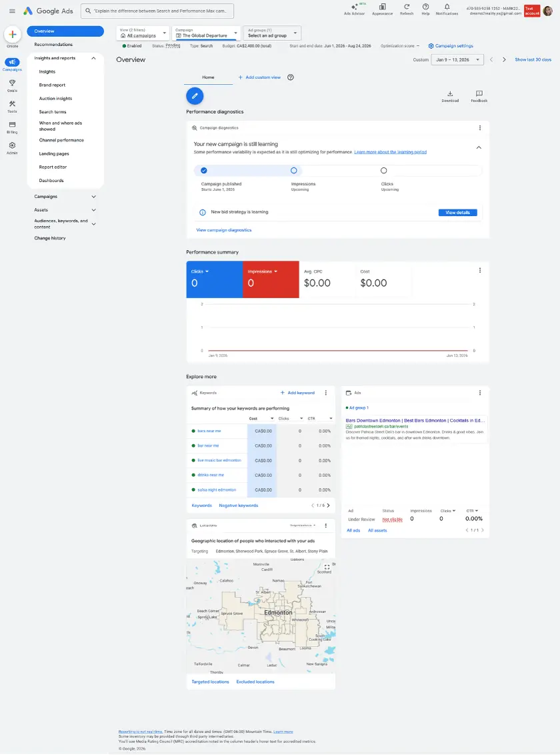
Task: Open Auction insights report
Action: point(55,98)
